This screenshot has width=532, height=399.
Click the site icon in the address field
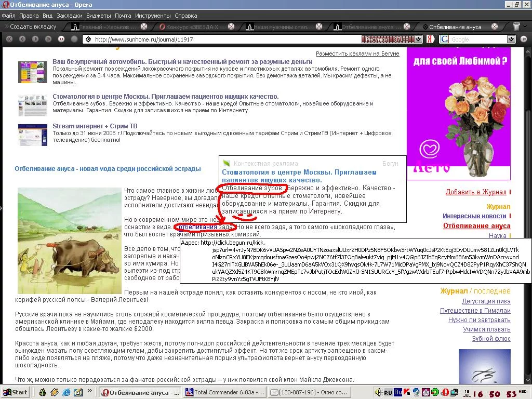pyautogui.click(x=88, y=39)
